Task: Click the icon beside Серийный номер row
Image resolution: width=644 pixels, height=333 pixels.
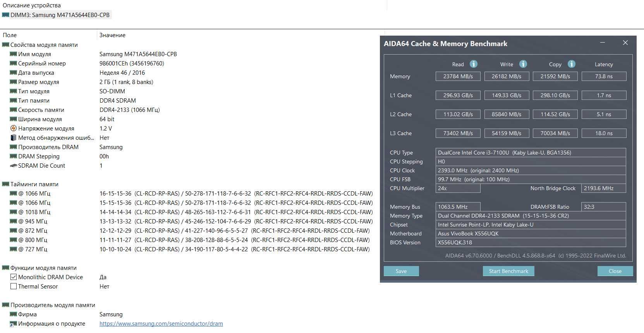Action: tap(13, 64)
